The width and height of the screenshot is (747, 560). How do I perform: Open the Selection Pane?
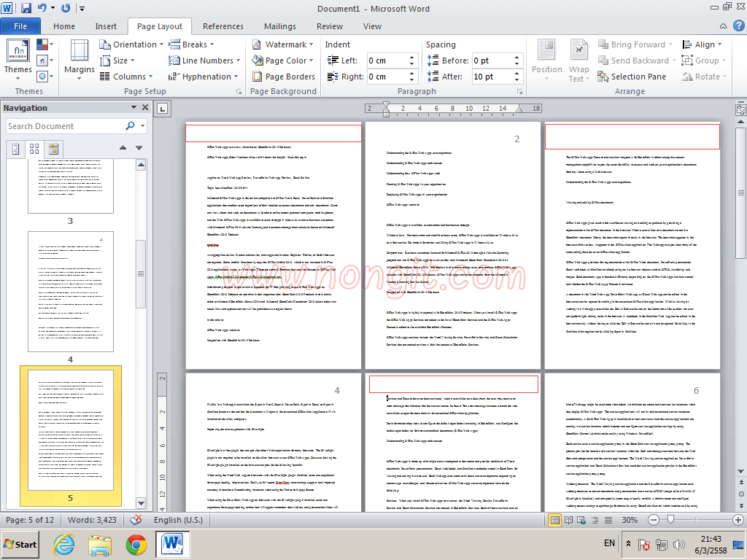631,77
